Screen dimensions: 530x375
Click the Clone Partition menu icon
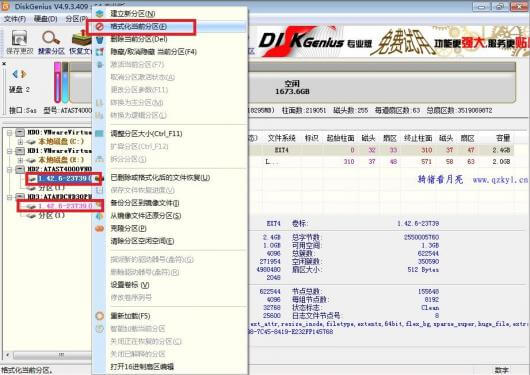(x=99, y=229)
